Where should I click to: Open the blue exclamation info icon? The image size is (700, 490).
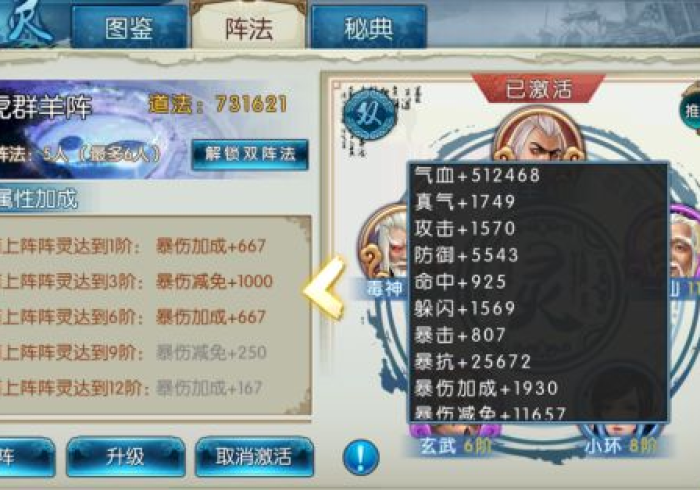361,457
